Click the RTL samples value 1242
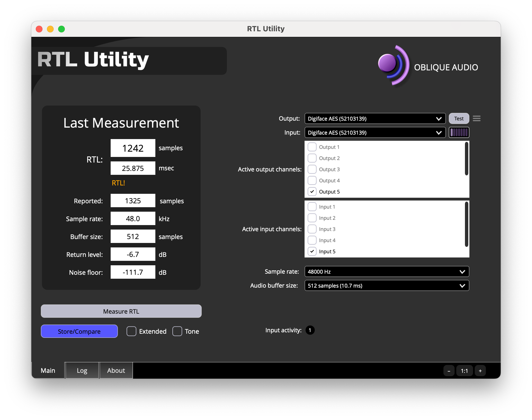This screenshot has height=420, width=532. tap(133, 148)
